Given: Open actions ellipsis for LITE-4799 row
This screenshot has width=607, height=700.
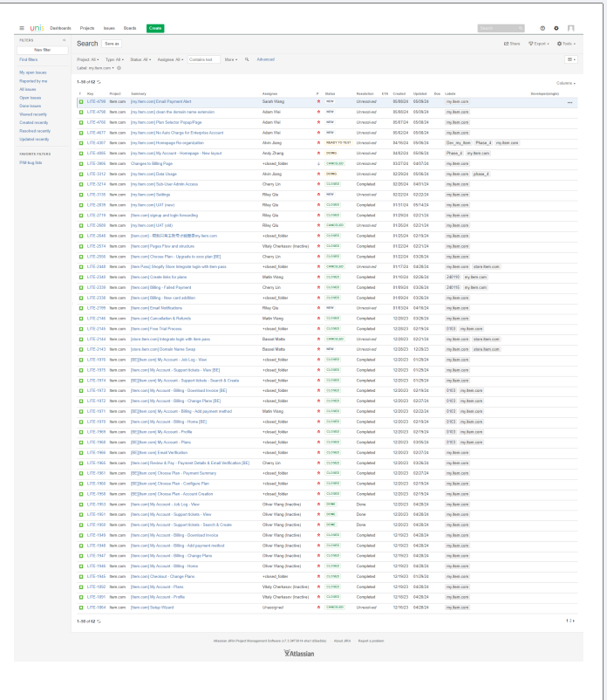Looking at the screenshot, I should pos(570,102).
